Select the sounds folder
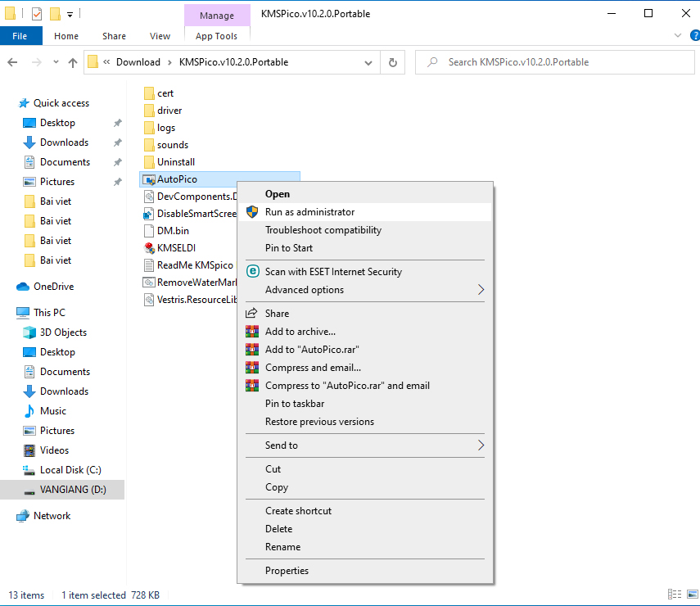Viewport: 700px width, 606px height. pos(172,145)
